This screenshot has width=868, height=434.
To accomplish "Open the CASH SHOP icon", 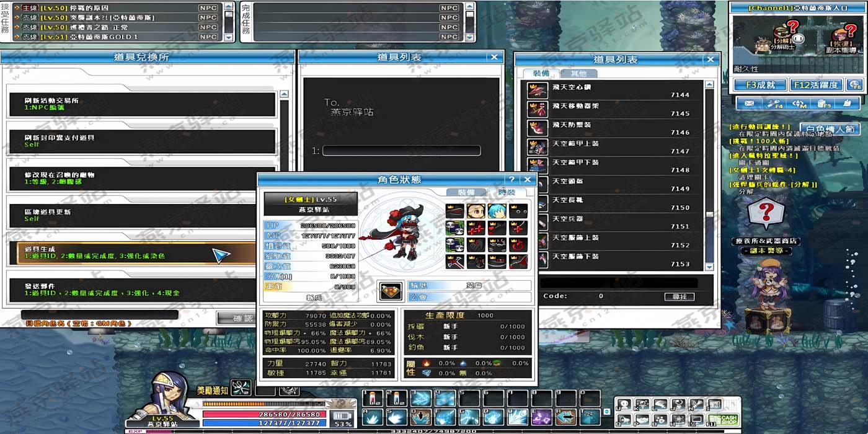I will (x=724, y=420).
